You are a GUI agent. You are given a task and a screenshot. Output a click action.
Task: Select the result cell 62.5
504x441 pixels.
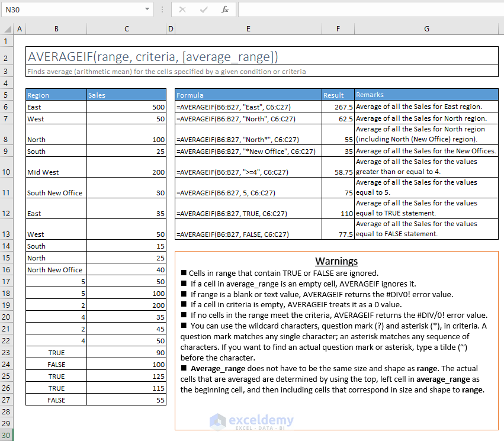[x=338, y=118]
